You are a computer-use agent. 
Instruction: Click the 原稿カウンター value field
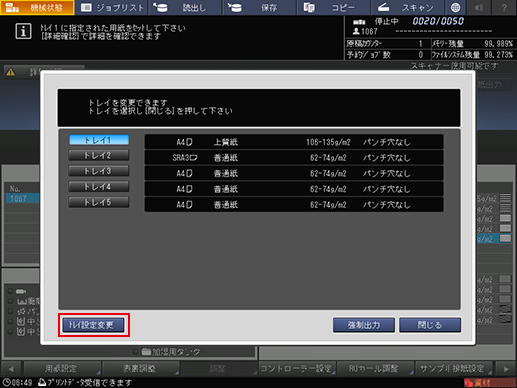point(421,44)
